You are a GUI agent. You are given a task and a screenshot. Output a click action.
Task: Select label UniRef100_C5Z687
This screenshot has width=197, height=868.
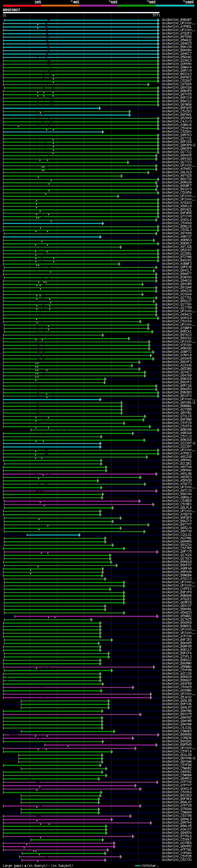click(x=176, y=81)
